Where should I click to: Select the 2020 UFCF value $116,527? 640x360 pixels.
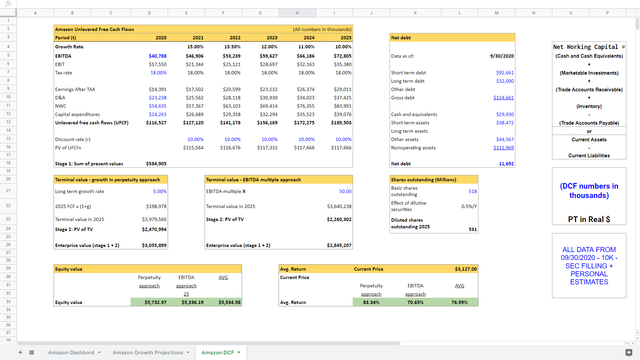click(156, 122)
